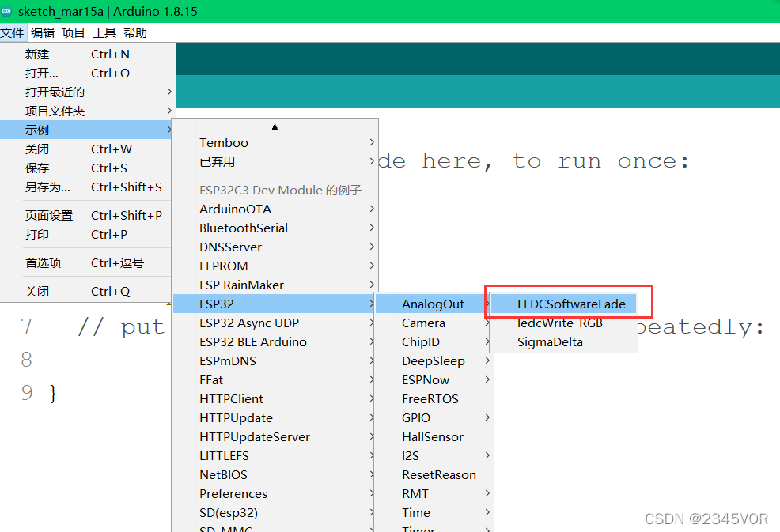Image resolution: width=780 pixels, height=532 pixels.
Task: Expand the DNSServer examples
Action: [x=275, y=247]
